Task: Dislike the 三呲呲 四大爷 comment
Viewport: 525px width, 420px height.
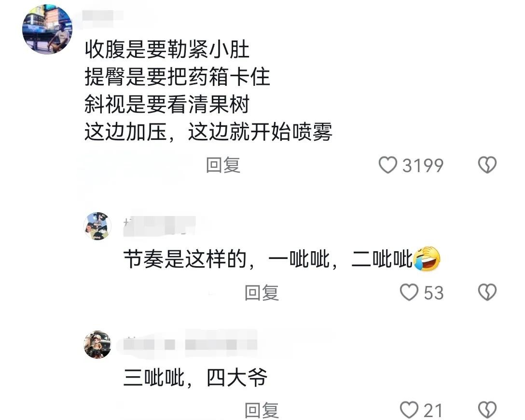Action: pos(487,410)
